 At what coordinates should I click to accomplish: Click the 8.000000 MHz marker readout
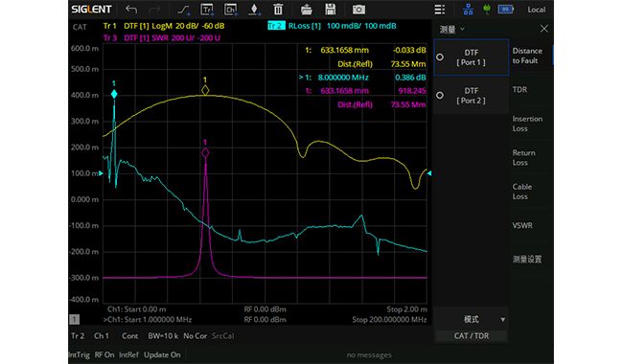(x=343, y=78)
